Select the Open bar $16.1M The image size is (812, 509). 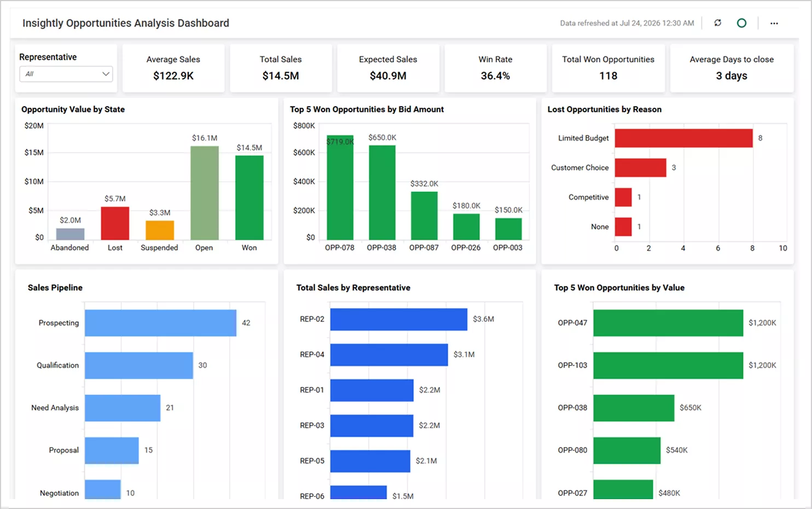pyautogui.click(x=205, y=193)
